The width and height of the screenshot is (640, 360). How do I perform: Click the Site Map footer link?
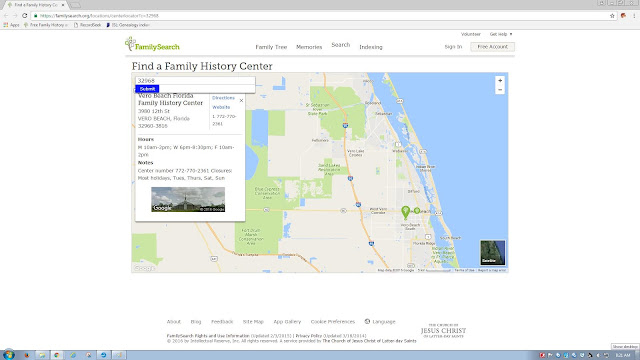coord(253,322)
